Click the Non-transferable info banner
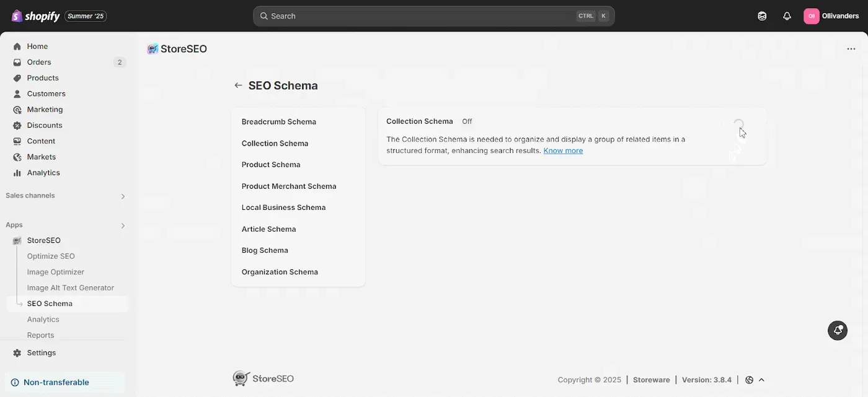Image resolution: width=868 pixels, height=397 pixels. click(x=64, y=382)
